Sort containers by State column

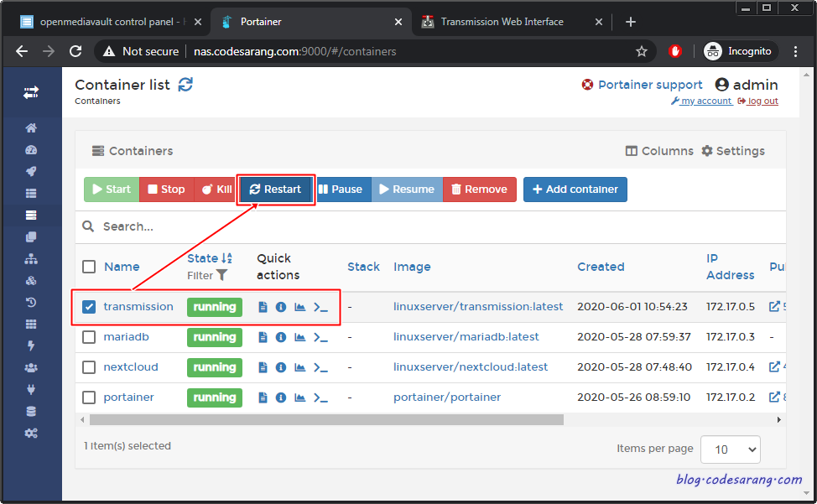tap(210, 258)
